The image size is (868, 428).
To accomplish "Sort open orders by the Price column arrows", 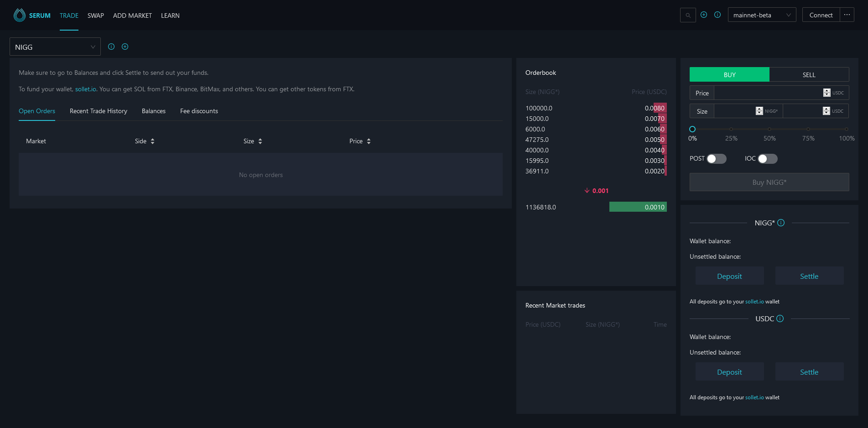I will (369, 141).
